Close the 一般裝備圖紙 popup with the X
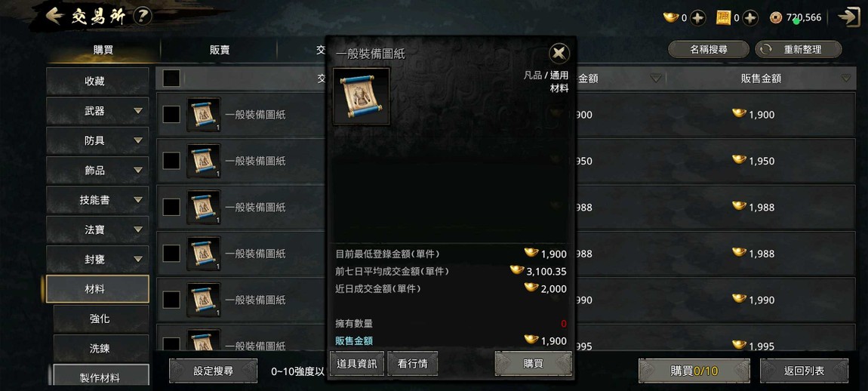 tap(559, 54)
